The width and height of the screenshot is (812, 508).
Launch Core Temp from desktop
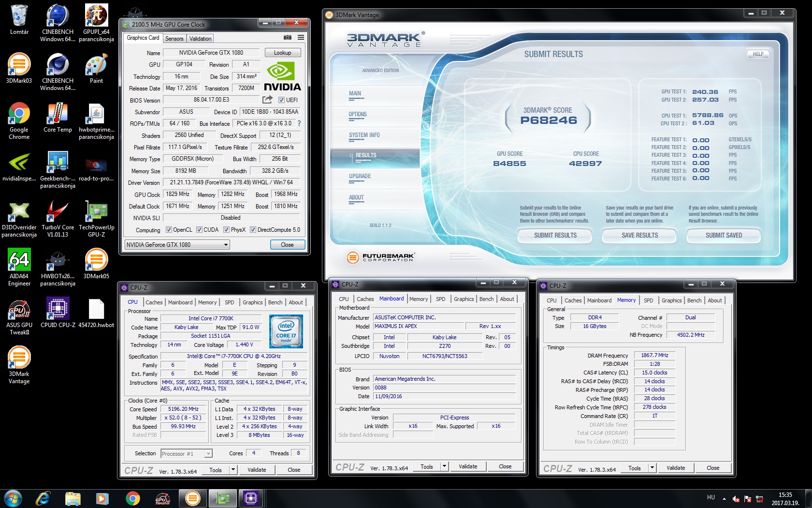(58, 117)
